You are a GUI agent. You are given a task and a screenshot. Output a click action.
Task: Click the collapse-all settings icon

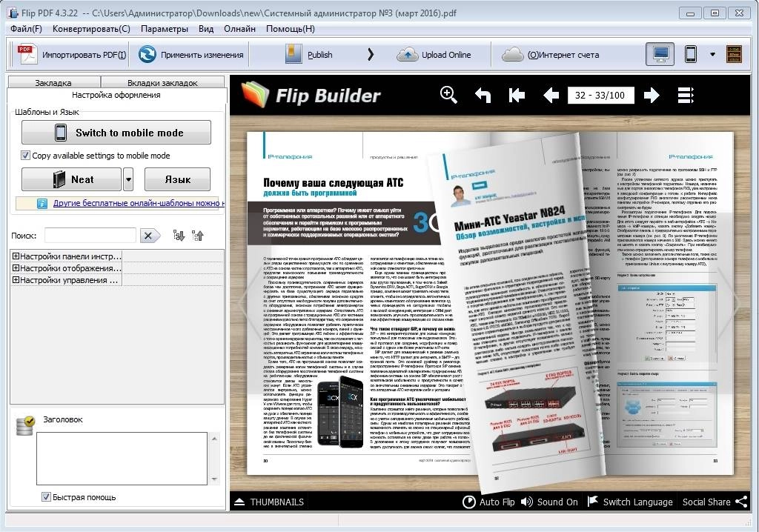pos(197,236)
